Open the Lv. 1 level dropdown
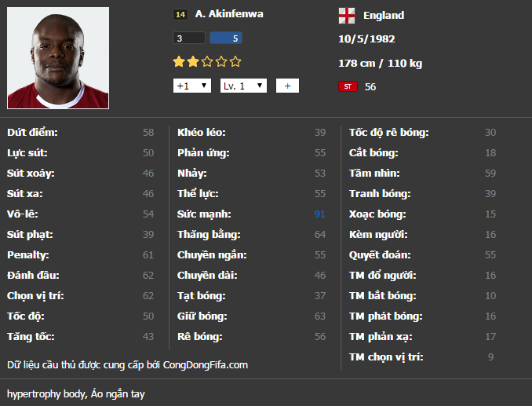 (243, 86)
